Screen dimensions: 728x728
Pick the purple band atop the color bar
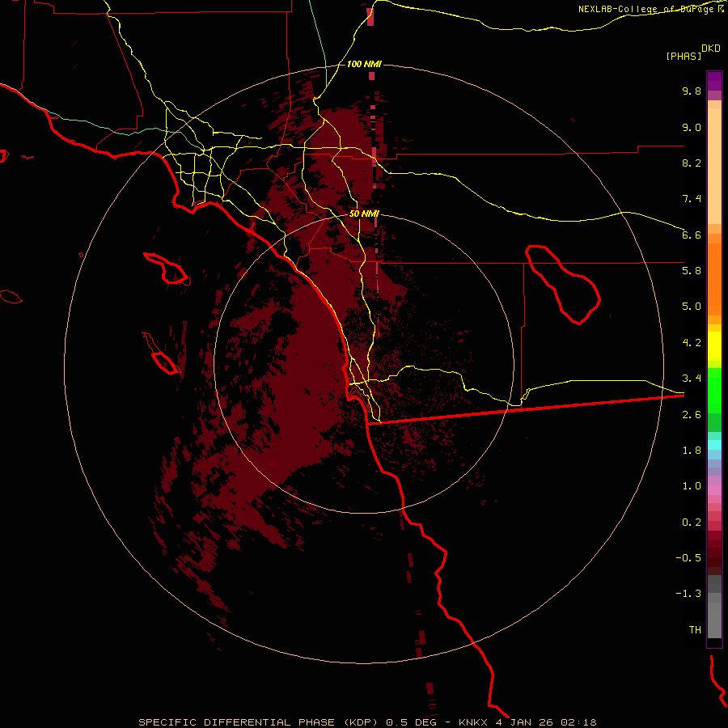point(714,81)
